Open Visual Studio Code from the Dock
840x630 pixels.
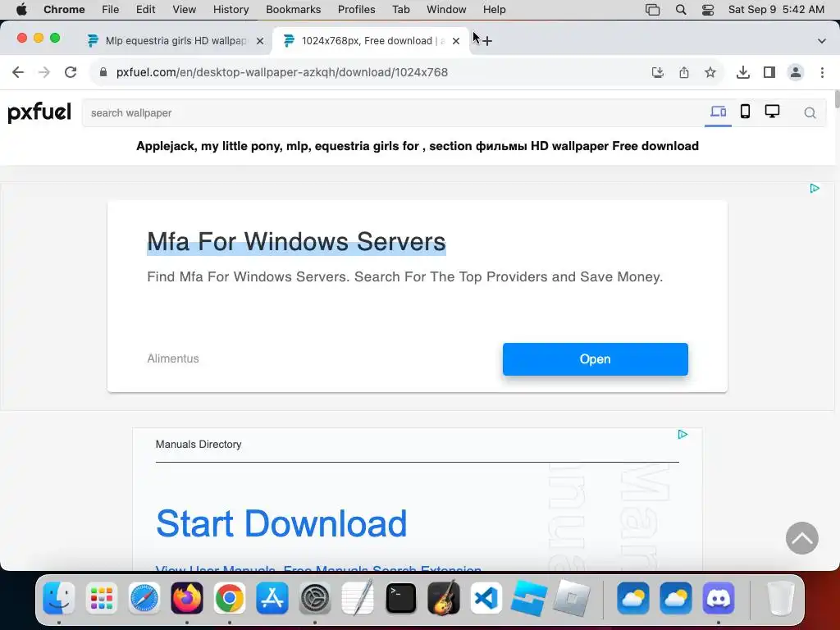point(486,598)
